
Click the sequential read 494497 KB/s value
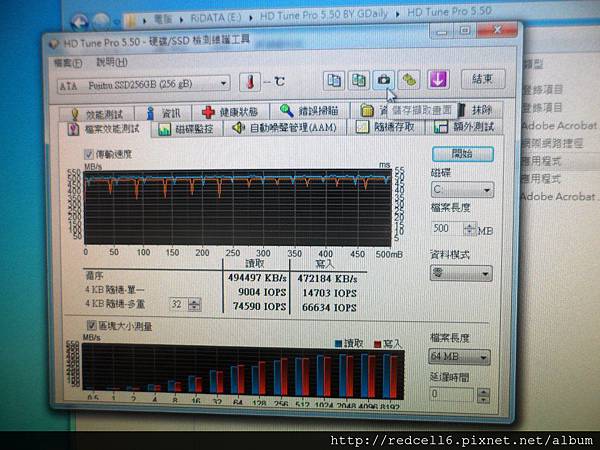[257, 277]
